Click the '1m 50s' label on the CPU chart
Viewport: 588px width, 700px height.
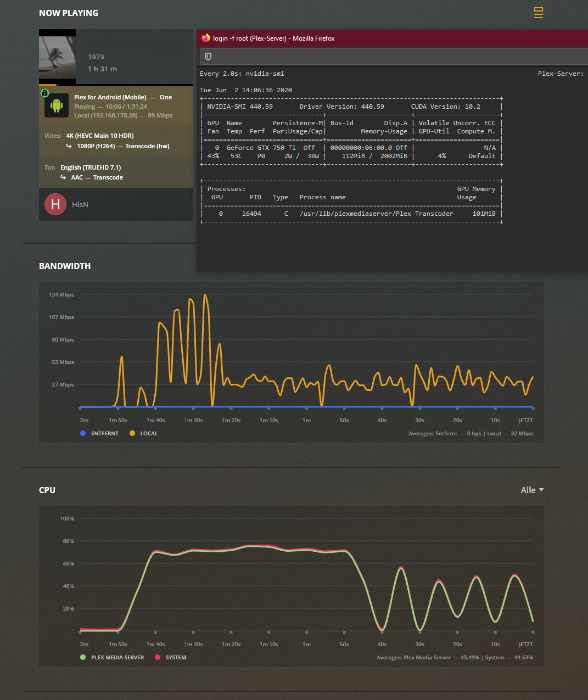tap(118, 645)
